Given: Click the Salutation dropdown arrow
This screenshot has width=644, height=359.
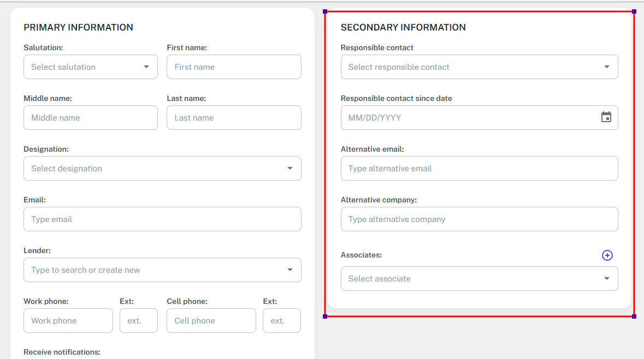Looking at the screenshot, I should (x=146, y=67).
